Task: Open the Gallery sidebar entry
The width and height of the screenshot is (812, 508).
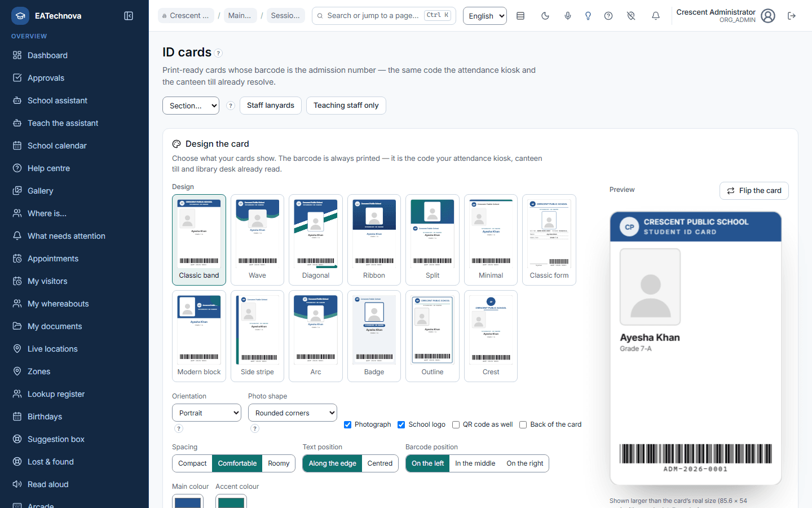Action: tap(74, 191)
